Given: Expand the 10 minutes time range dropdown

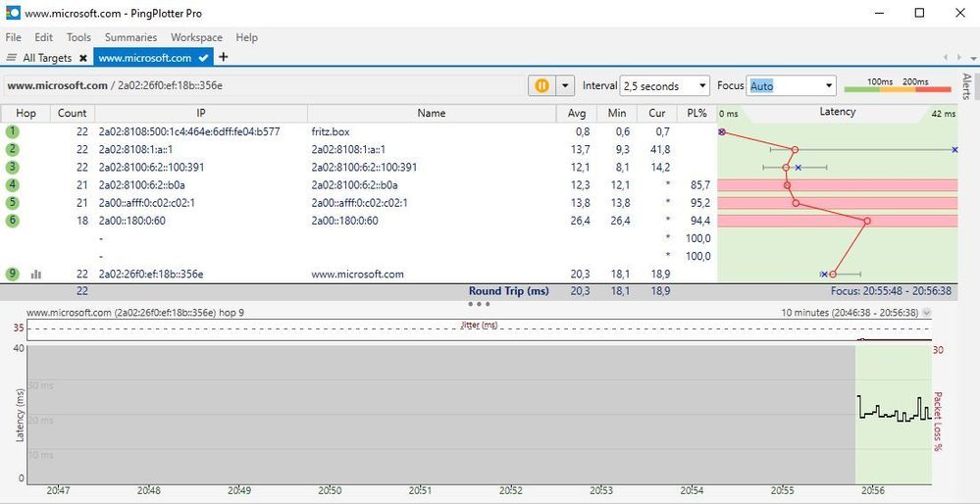Looking at the screenshot, I should click(926, 312).
